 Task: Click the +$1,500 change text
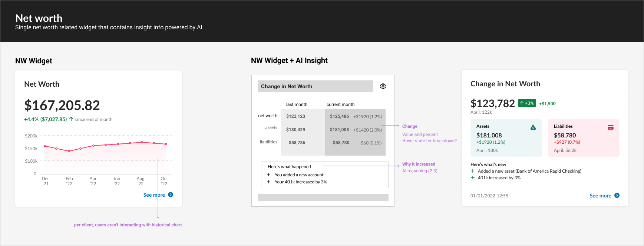pyautogui.click(x=547, y=104)
